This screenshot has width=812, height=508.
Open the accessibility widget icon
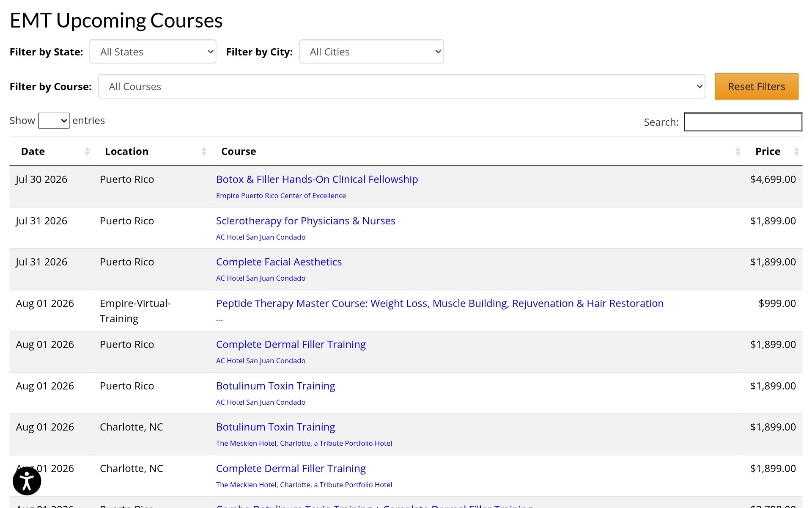tap(27, 481)
